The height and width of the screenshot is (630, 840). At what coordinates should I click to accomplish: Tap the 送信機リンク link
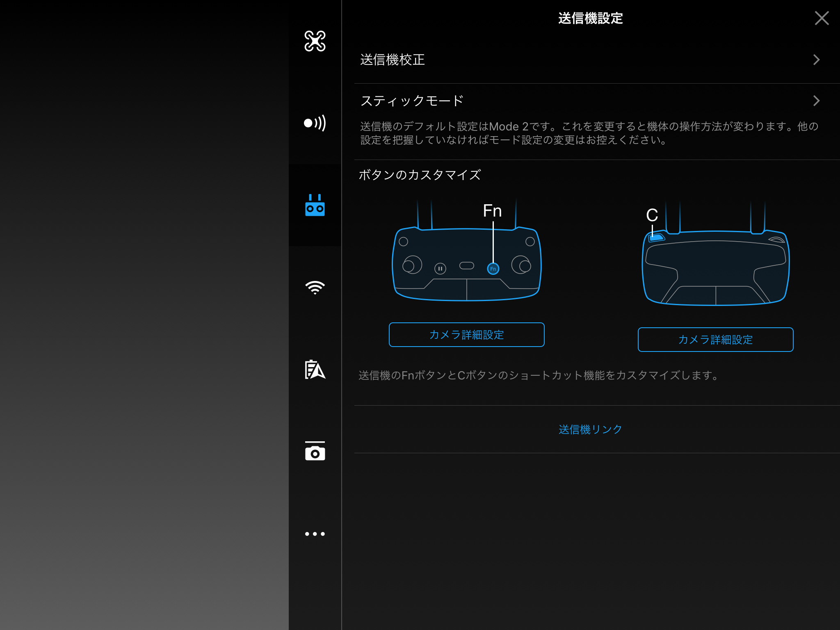(x=590, y=429)
